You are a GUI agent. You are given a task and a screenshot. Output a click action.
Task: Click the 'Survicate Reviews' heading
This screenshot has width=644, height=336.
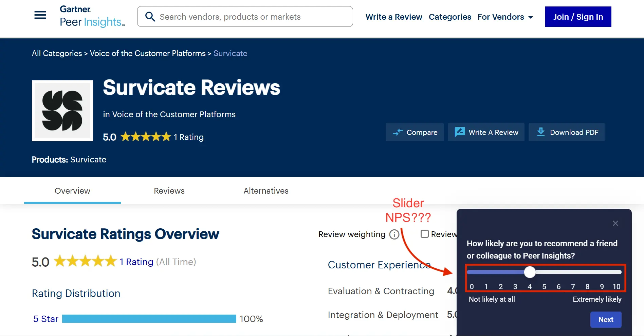(x=191, y=87)
